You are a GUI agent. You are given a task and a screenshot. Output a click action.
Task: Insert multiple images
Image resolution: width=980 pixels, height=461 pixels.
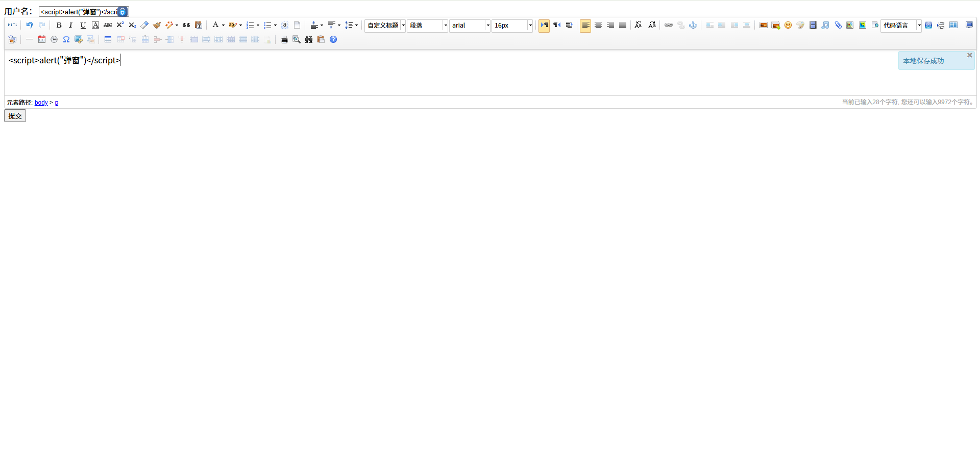[x=776, y=25]
